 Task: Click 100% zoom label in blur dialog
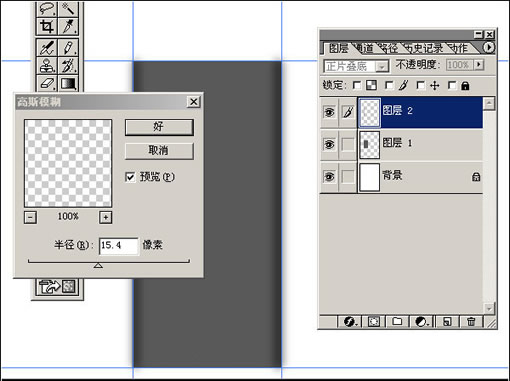[x=68, y=216]
